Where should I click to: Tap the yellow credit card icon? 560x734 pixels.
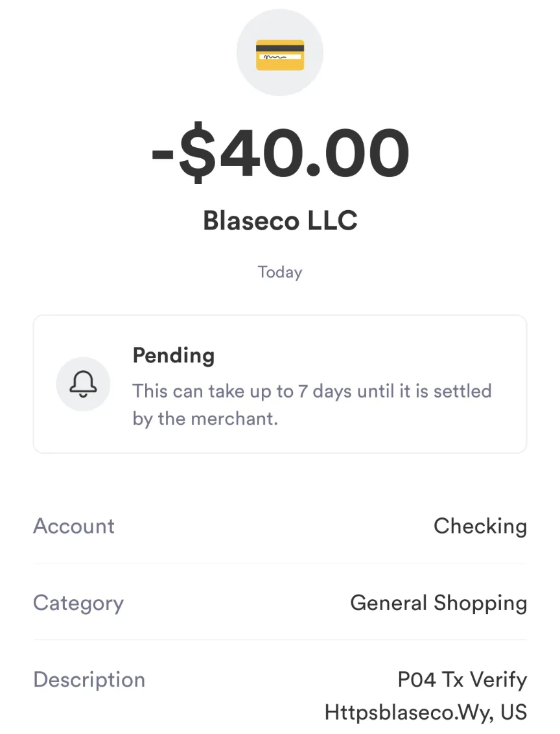pos(280,54)
